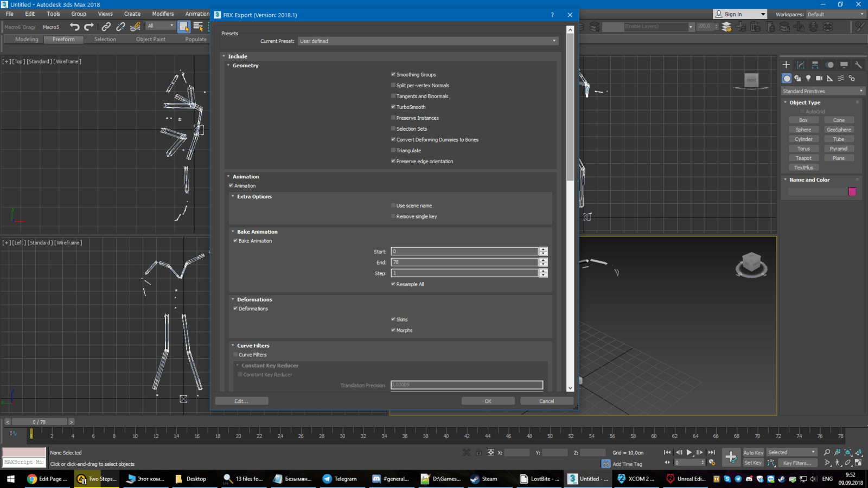Activate the Select Object tool
Image resolution: width=868 pixels, height=488 pixels.
184,27
